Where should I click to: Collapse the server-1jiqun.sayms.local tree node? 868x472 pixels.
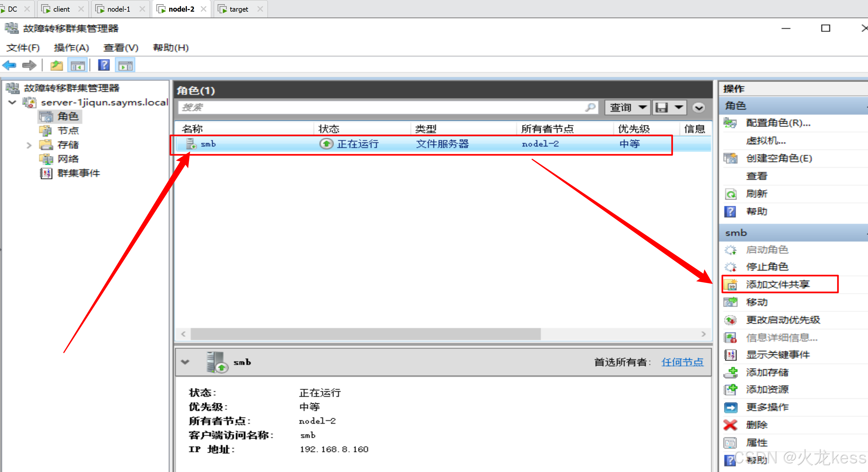click(x=12, y=102)
